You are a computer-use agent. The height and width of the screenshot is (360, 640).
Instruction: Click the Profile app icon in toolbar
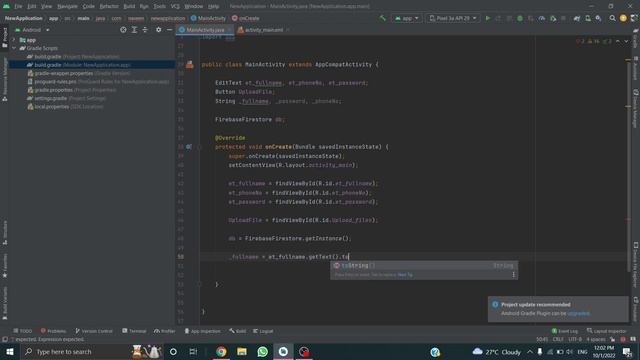tap(542, 18)
